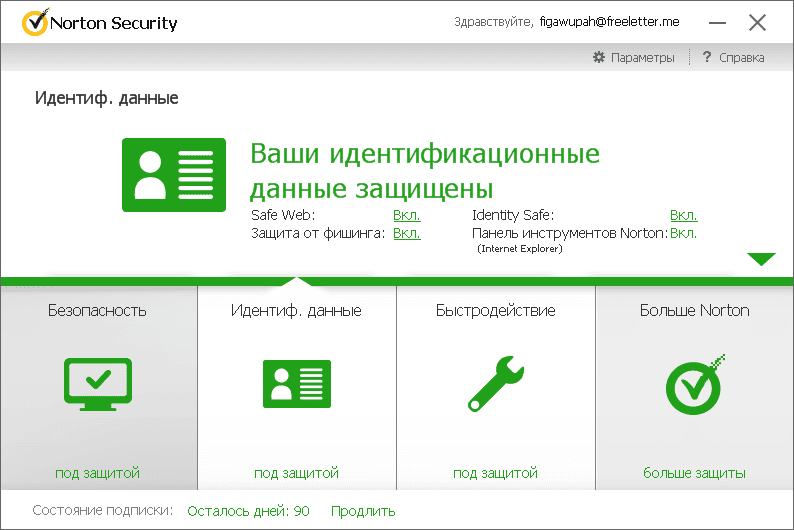Click под защитой under Идентиф. данные tile

point(296,473)
